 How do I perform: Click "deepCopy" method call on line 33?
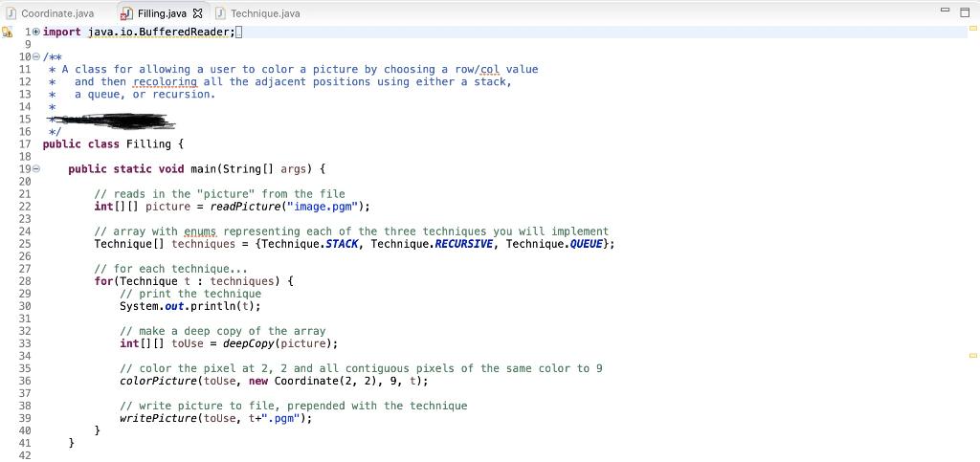point(248,344)
